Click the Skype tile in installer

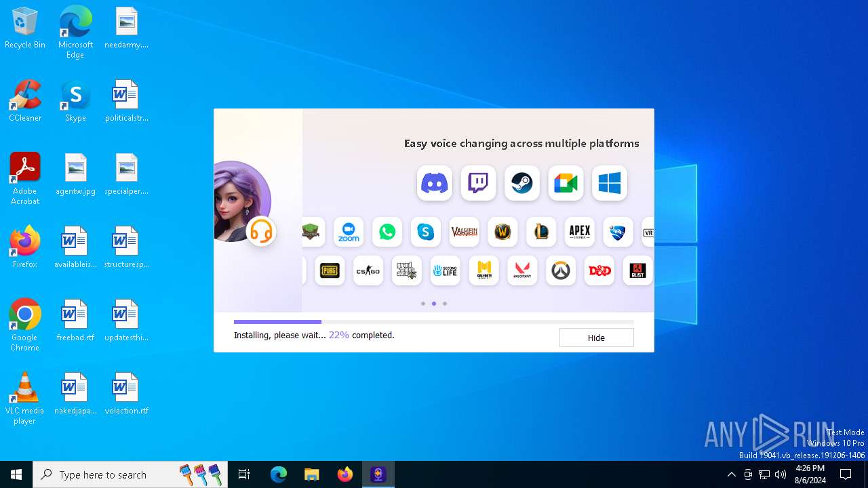(426, 232)
